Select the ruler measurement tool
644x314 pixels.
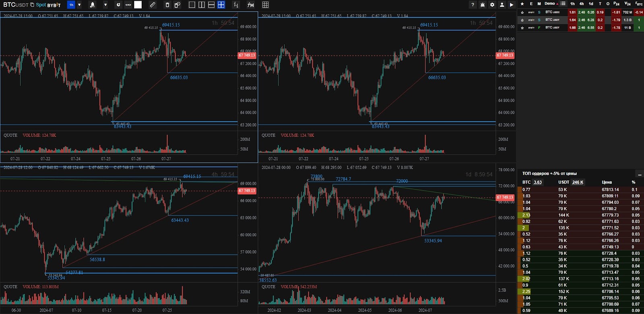point(152,5)
